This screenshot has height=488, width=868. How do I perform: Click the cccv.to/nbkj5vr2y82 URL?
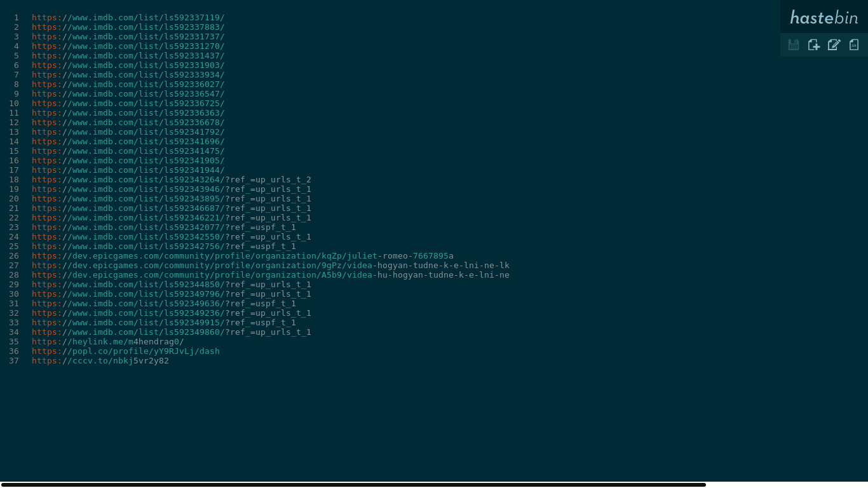(100, 361)
